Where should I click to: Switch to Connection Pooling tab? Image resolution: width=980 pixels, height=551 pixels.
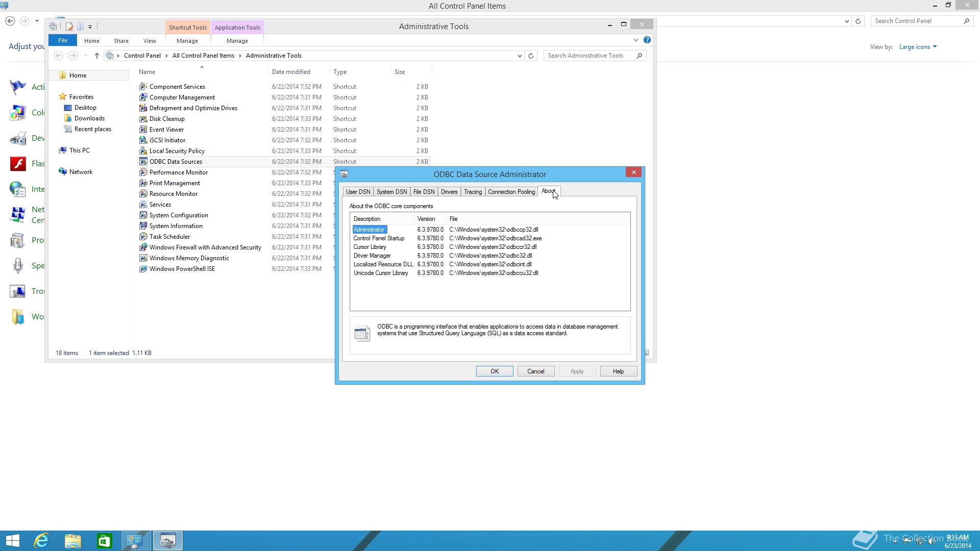[511, 192]
